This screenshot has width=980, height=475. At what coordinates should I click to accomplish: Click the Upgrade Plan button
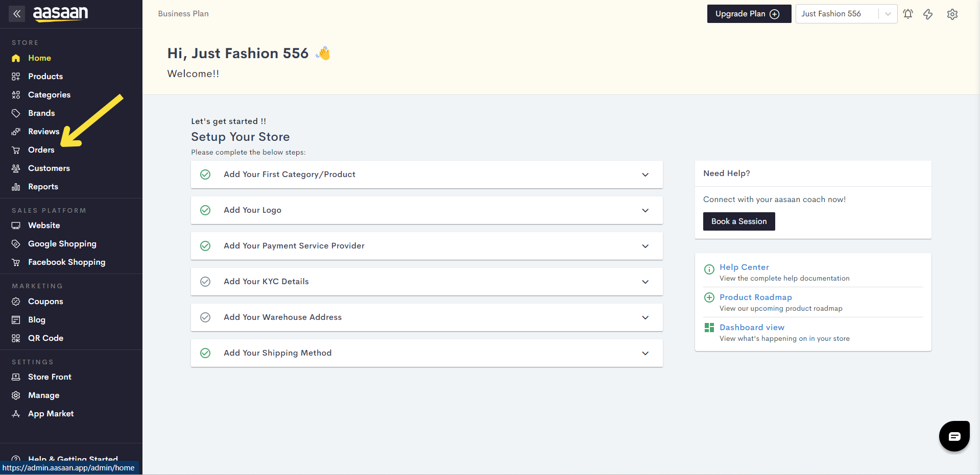(749, 14)
